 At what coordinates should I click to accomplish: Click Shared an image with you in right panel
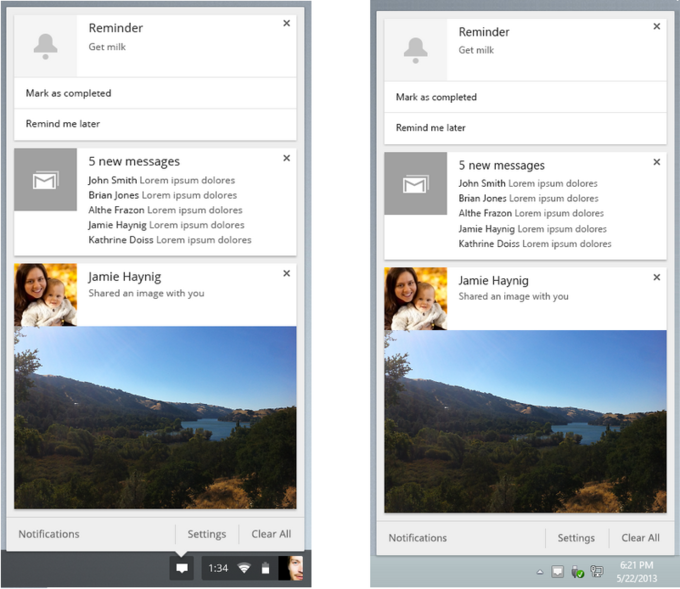point(513,296)
